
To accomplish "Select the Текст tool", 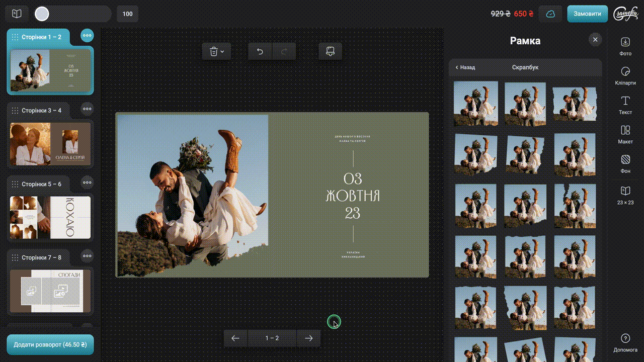I will coord(625,105).
